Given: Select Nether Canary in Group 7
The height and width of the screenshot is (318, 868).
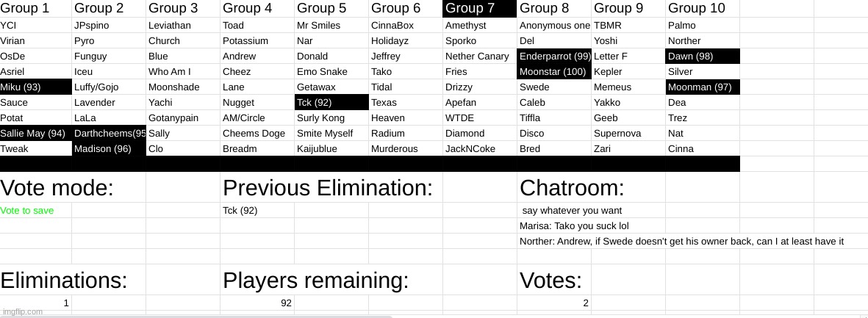Looking at the screenshot, I should coord(477,57).
